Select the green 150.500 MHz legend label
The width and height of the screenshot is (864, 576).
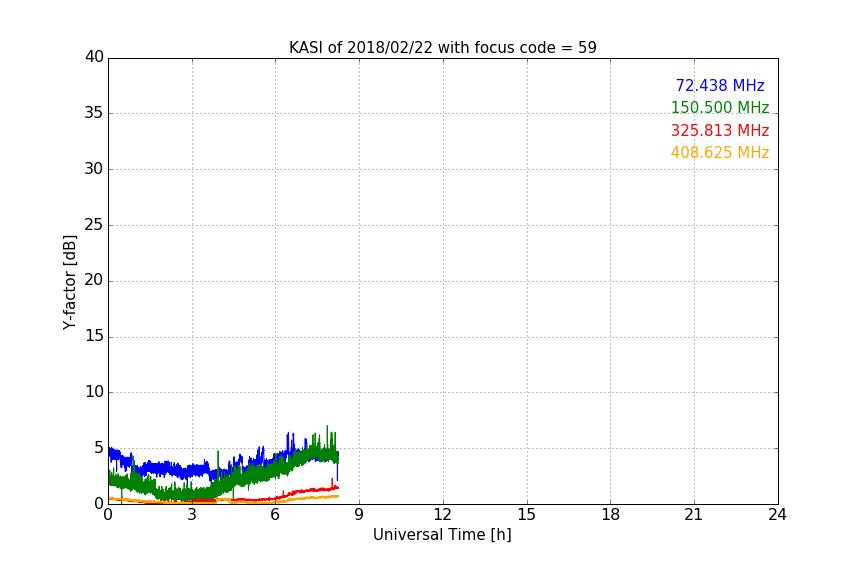pyautogui.click(x=720, y=107)
